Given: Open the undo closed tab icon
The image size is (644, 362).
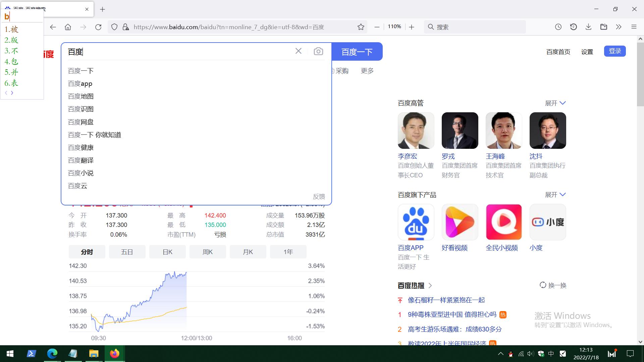Looking at the screenshot, I should (574, 27).
